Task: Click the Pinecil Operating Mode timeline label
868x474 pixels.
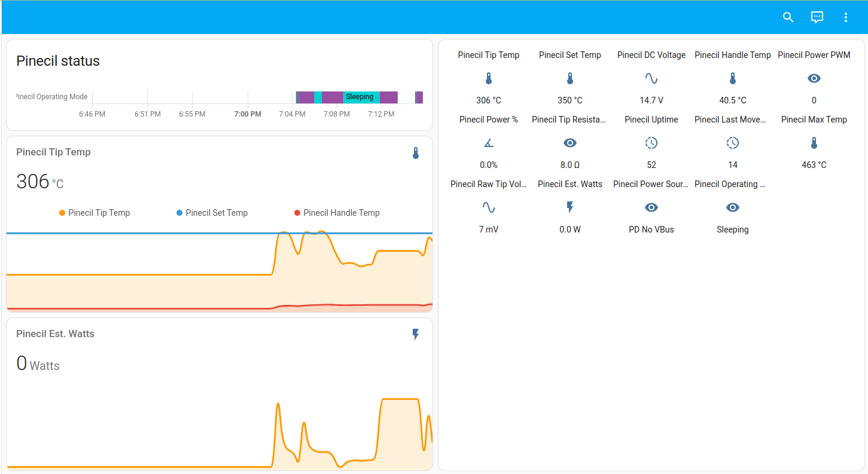Action: pyautogui.click(x=52, y=97)
